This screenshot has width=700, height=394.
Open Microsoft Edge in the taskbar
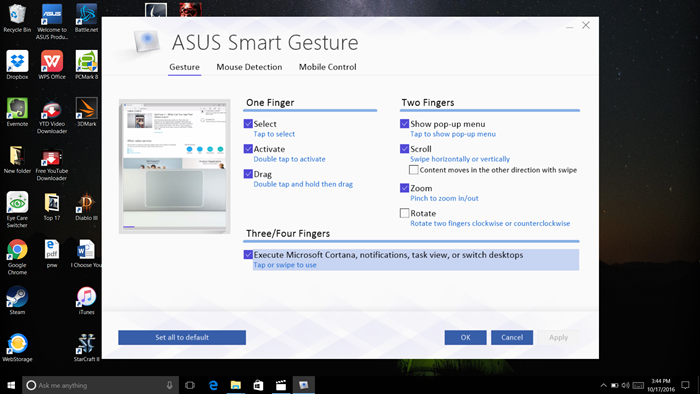213,385
